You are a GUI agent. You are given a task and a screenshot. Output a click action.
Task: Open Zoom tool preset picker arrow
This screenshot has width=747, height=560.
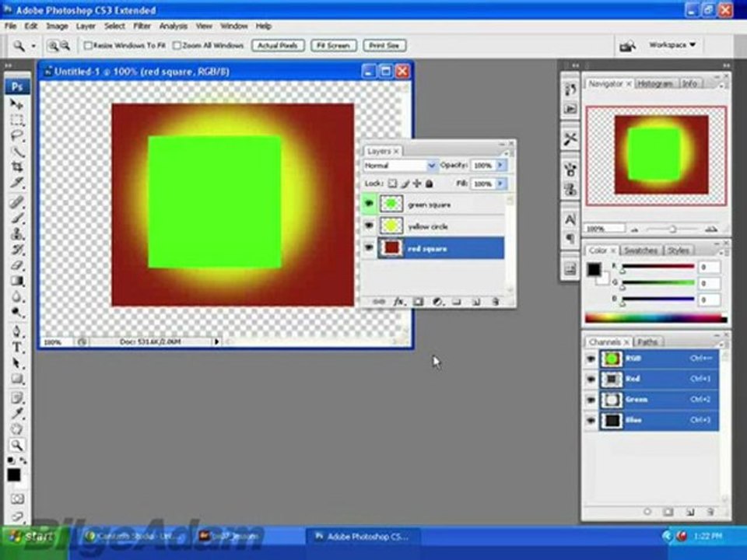pyautogui.click(x=33, y=46)
